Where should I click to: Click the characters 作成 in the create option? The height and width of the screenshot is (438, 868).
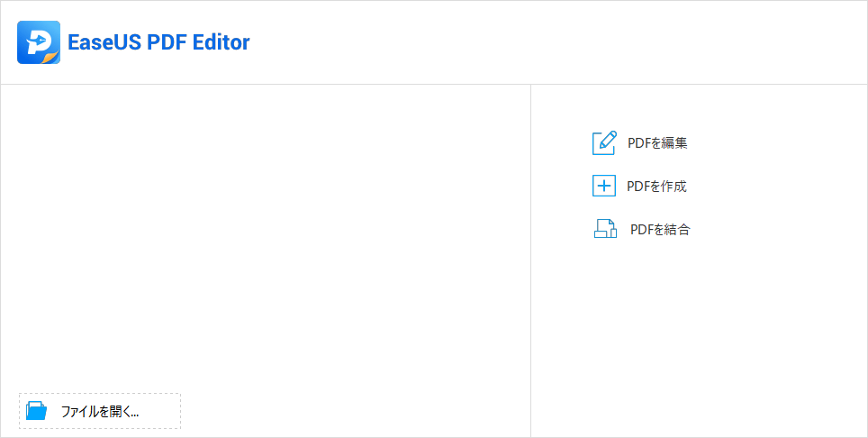(x=674, y=187)
